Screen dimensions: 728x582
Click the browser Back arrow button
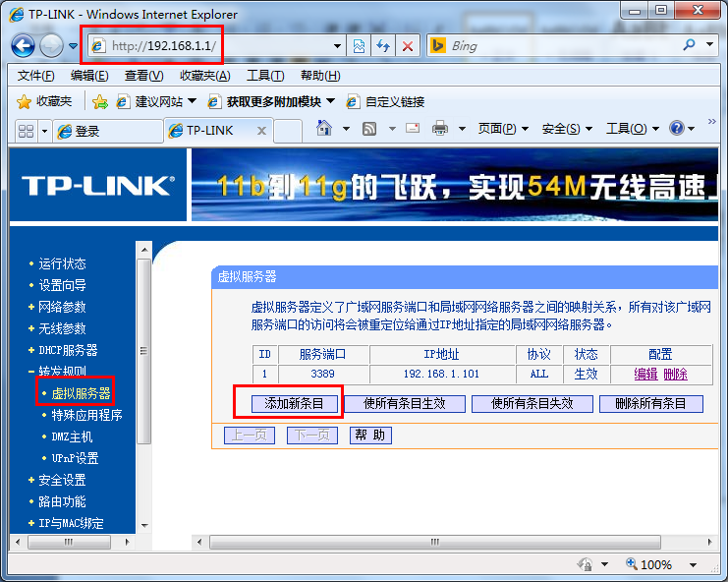pos(23,45)
